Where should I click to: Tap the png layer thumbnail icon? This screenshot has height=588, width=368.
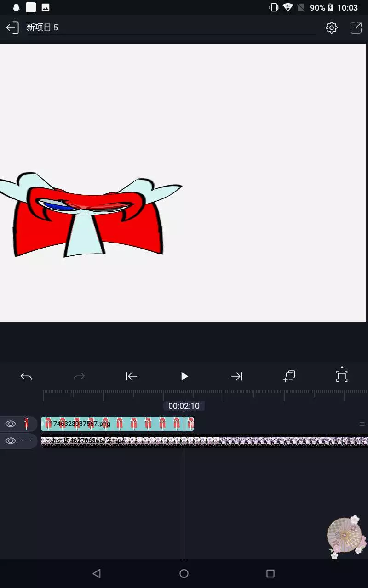[26, 424]
